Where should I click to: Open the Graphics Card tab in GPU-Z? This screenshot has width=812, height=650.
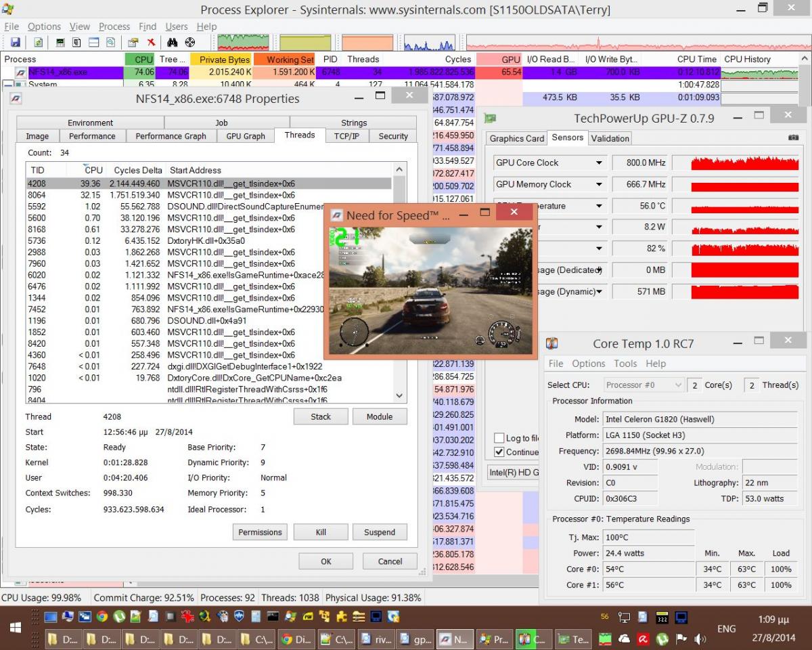coord(517,138)
